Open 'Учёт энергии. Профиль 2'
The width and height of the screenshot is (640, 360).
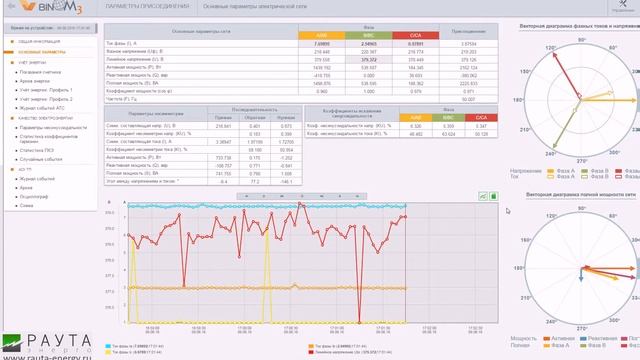(x=46, y=99)
